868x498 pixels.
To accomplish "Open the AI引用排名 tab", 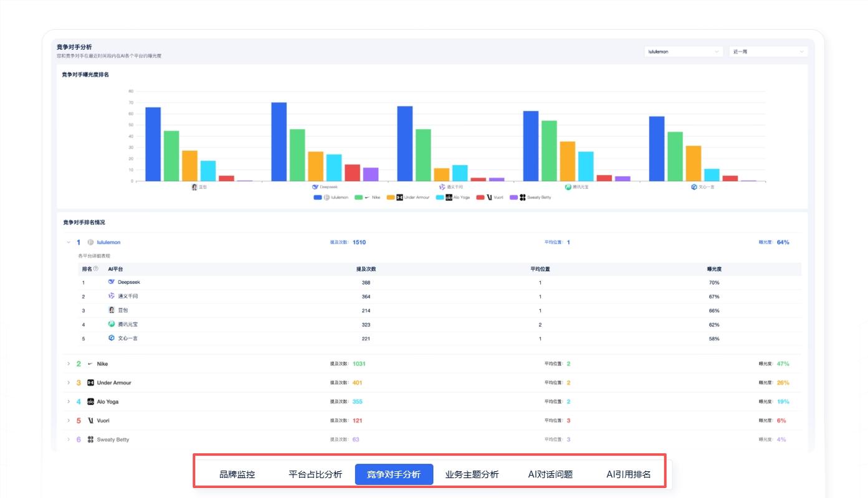I will (629, 474).
